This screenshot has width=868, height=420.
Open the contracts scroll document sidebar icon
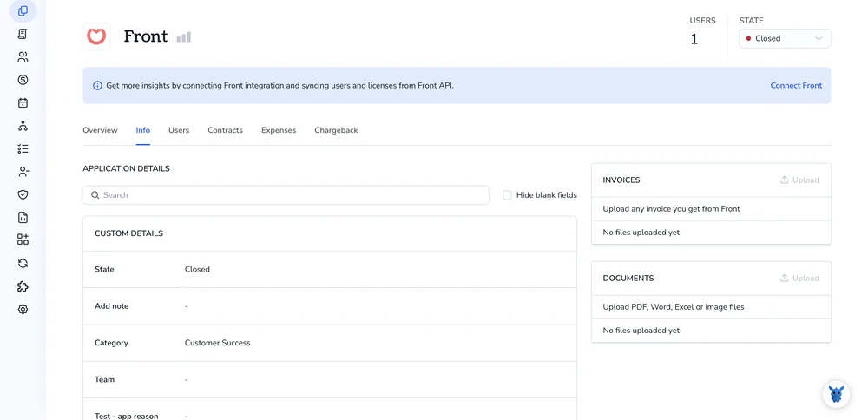23,35
